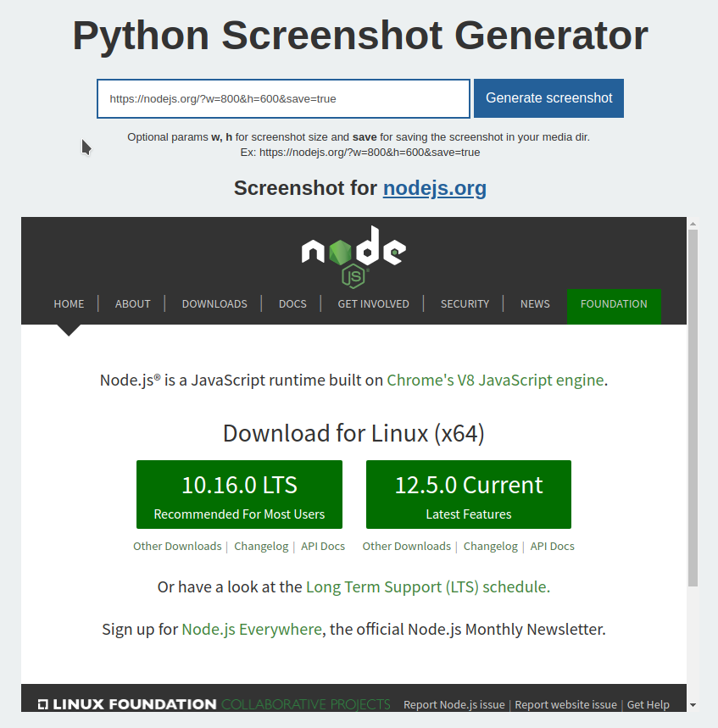Open the Chrome's V8 JavaScript engine link
Screen dimensions: 718x728
(495, 380)
